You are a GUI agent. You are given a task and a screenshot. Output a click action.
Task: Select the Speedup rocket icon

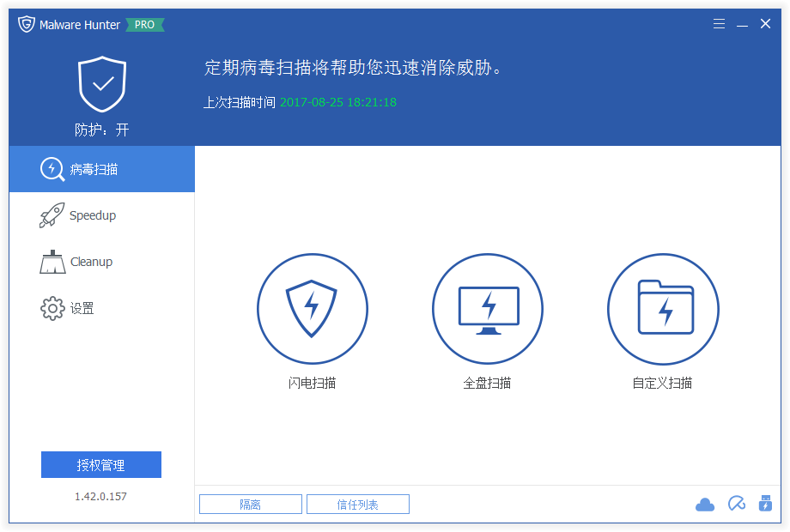click(x=52, y=215)
